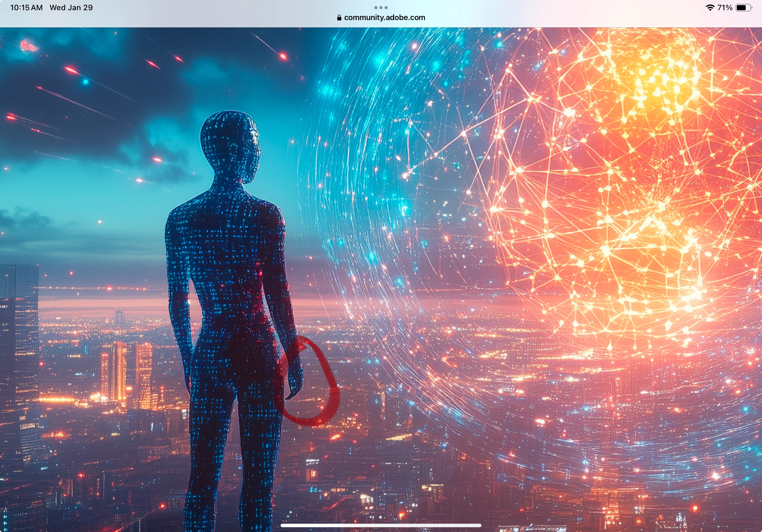This screenshot has width=762, height=532.
Task: Tap the Wed Jan 29 date
Action: tap(71, 7)
